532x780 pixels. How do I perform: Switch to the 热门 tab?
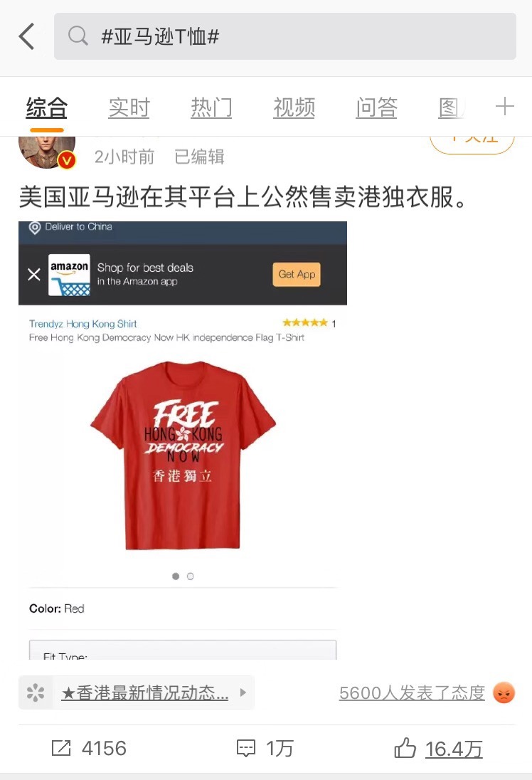[212, 107]
